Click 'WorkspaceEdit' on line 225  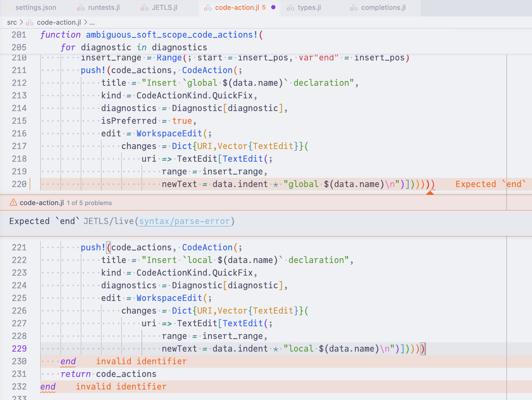169,298
